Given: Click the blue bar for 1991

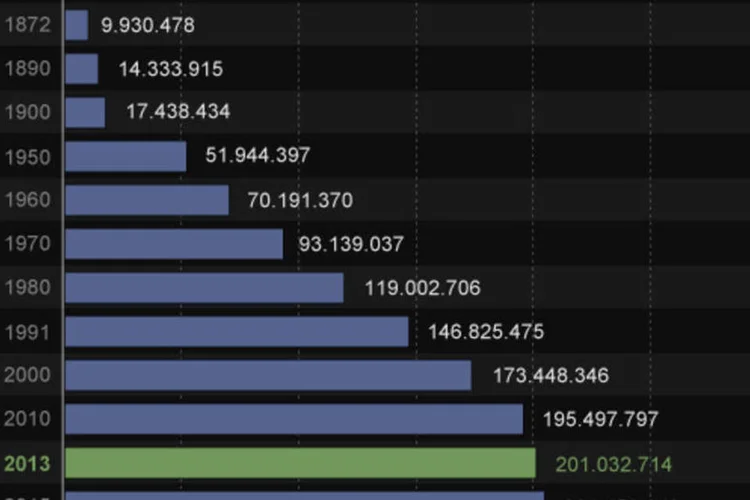Looking at the screenshot, I should point(237,332).
